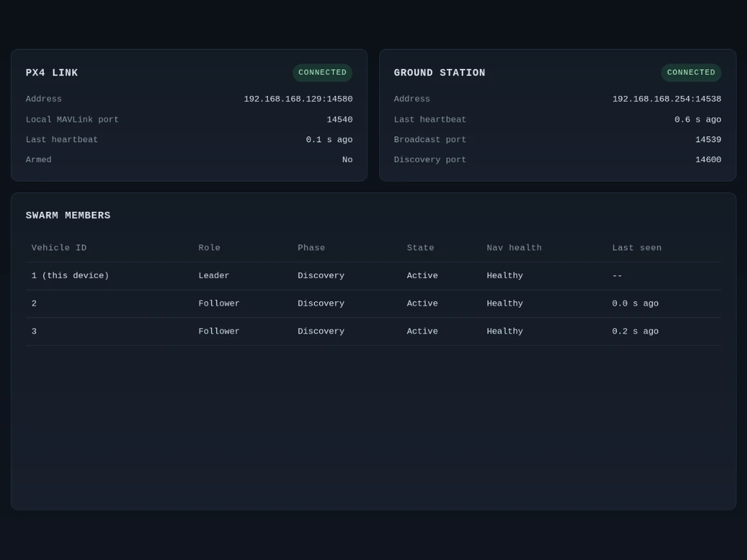Click Discovery phase for vehicle 1
Screen dimensions: 747x560
pyautogui.click(x=321, y=275)
